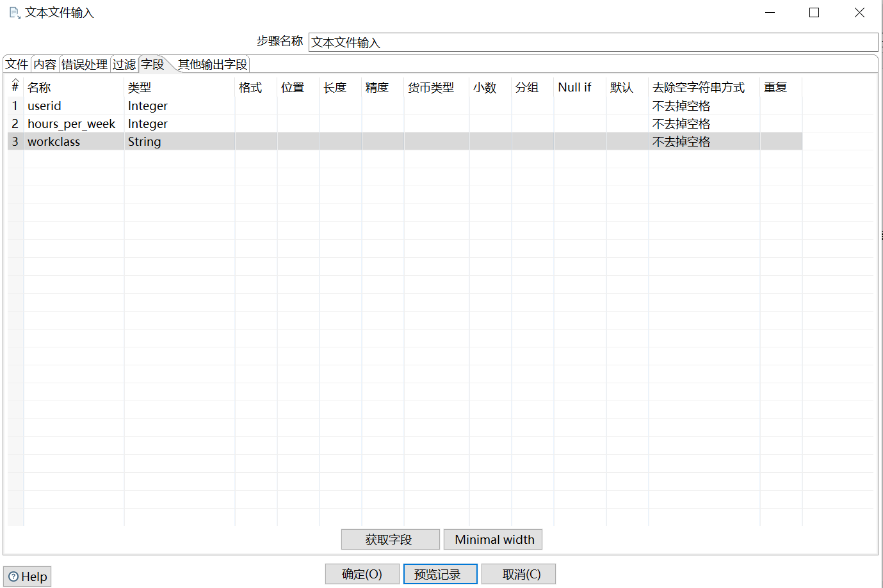
Task: Click the sort arrow above # column
Action: pyautogui.click(x=15, y=81)
